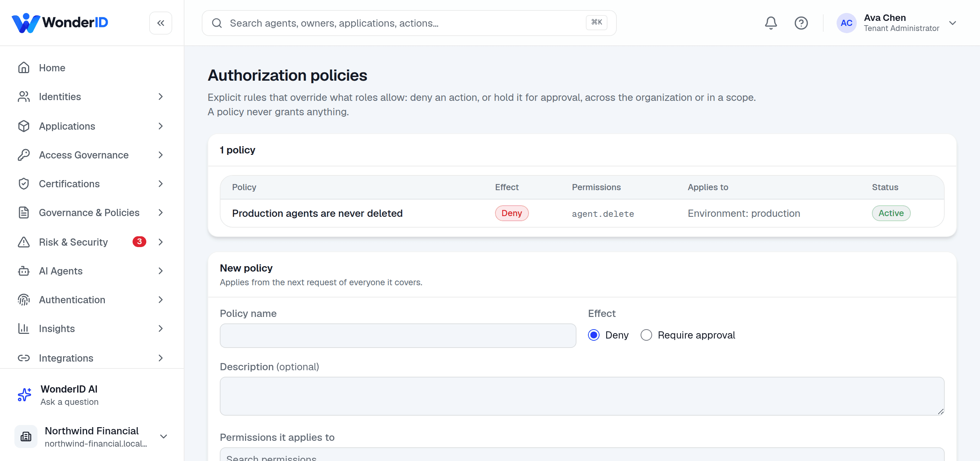The image size is (980, 461).
Task: Open the AI Agents menu item
Action: point(92,271)
